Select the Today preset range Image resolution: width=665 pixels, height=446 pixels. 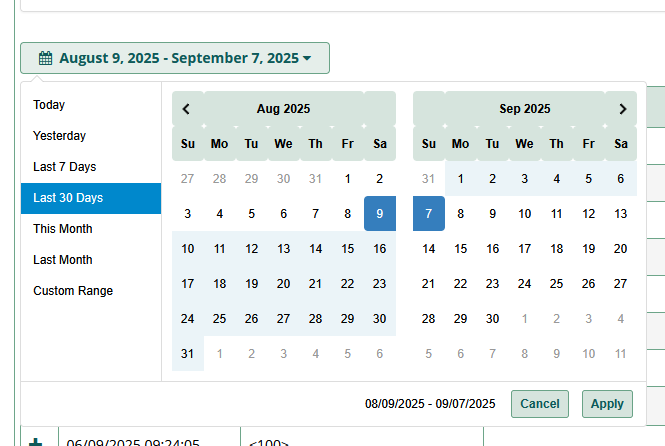[x=49, y=105]
